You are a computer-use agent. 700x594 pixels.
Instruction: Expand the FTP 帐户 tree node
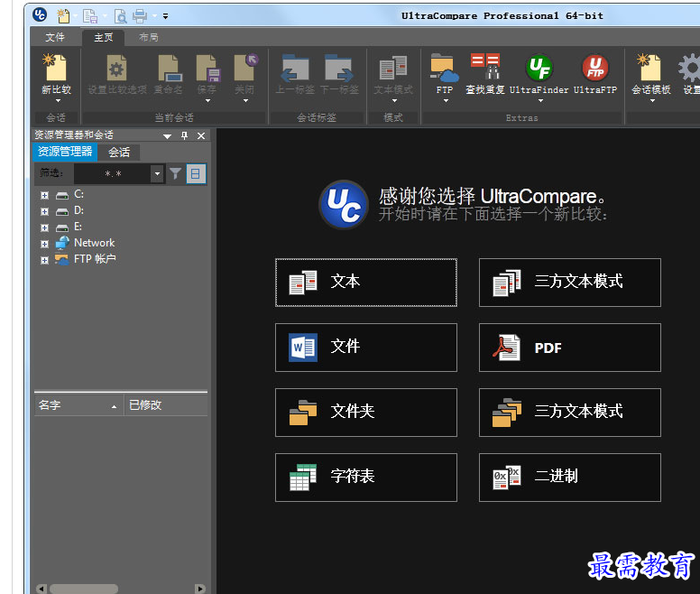44,260
